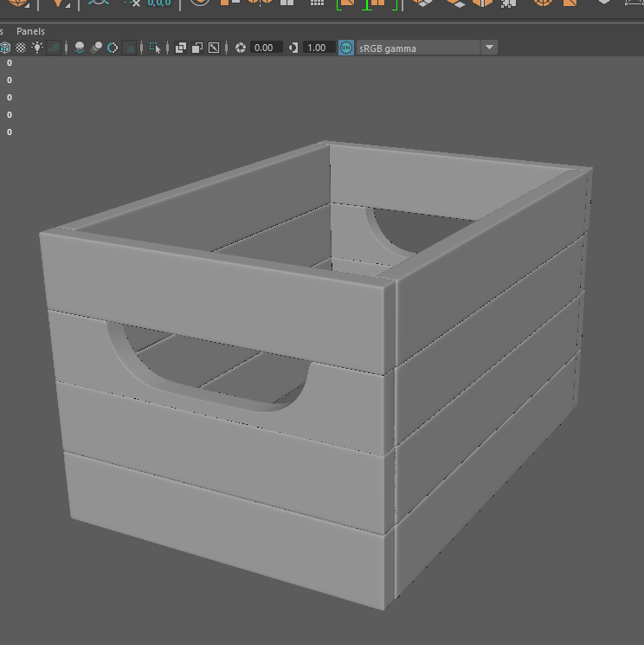Click the exposure aperture icon
This screenshot has width=644, height=645.
[x=241, y=48]
